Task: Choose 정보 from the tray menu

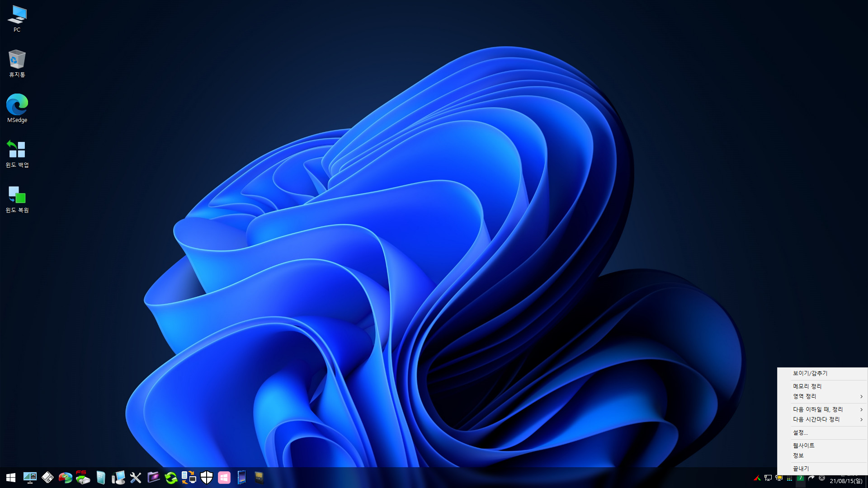Action: pos(822,455)
